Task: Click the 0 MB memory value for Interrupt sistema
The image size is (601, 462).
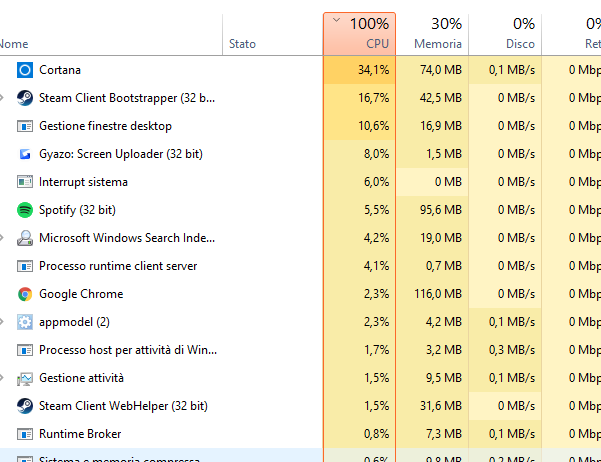Action: click(x=448, y=182)
